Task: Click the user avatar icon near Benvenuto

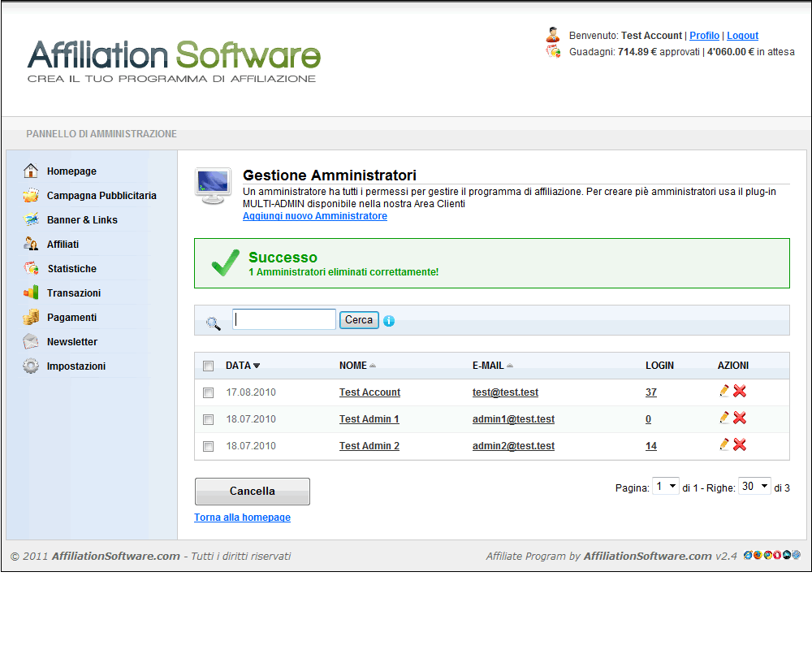Action: [552, 34]
